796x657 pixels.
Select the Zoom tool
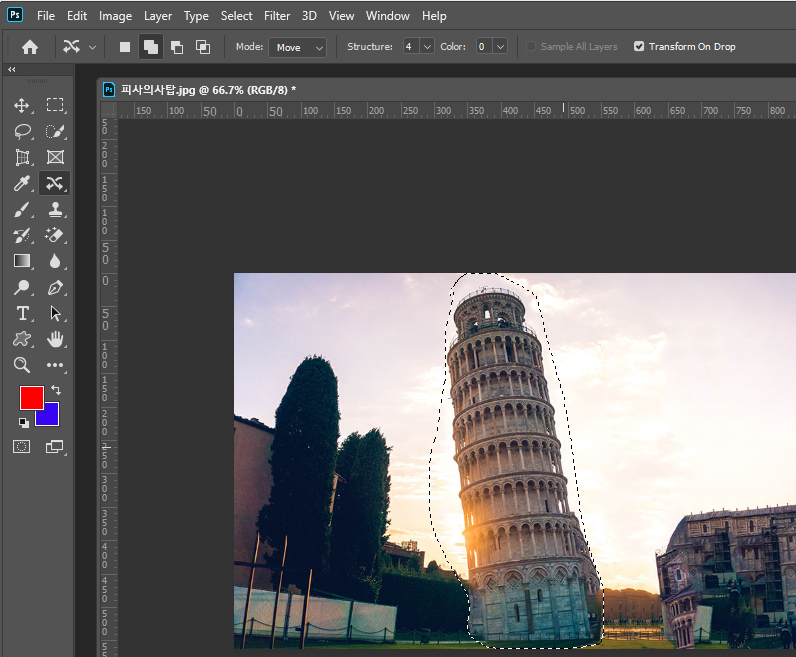[x=22, y=365]
